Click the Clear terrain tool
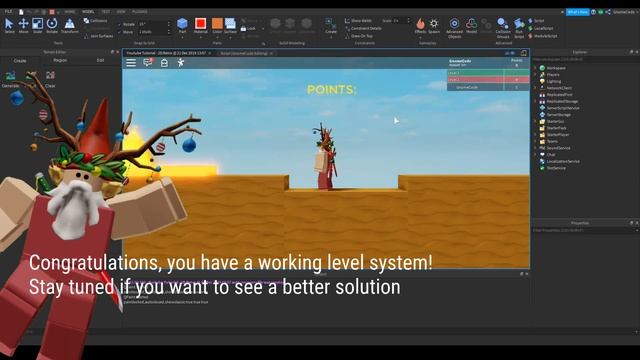This screenshot has width=640, height=360. pos(50,79)
